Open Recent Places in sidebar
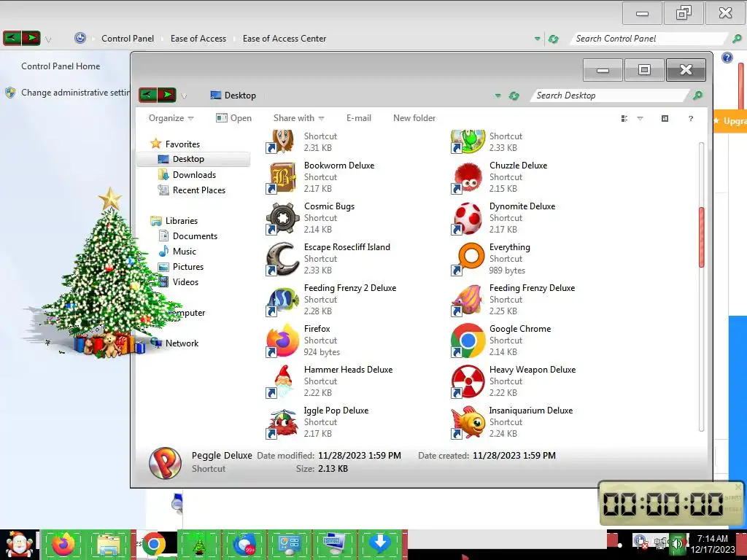 pos(198,190)
